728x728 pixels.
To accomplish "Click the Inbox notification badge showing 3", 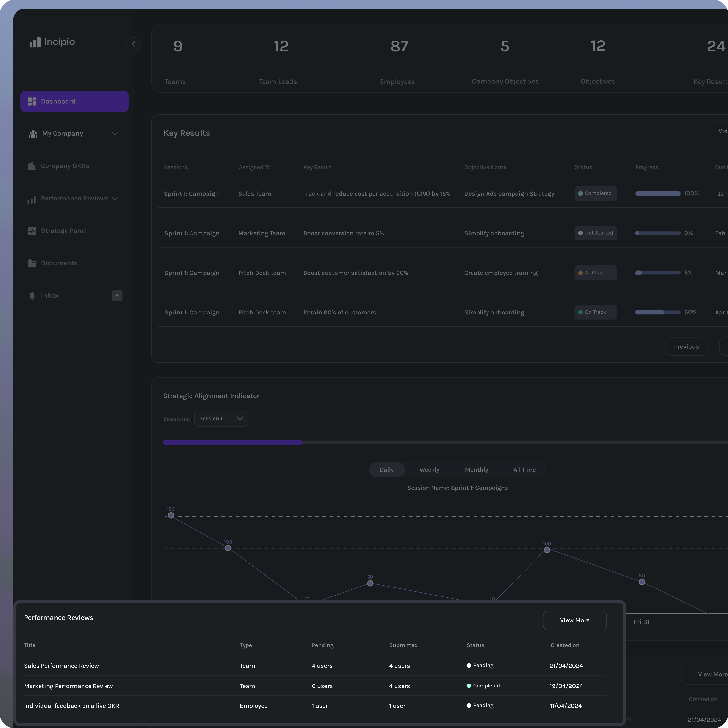I will coord(117,295).
